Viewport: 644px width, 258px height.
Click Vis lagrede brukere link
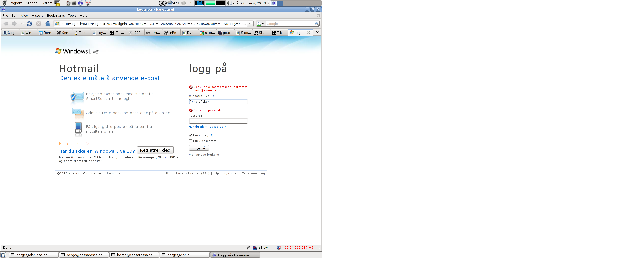(x=204, y=155)
